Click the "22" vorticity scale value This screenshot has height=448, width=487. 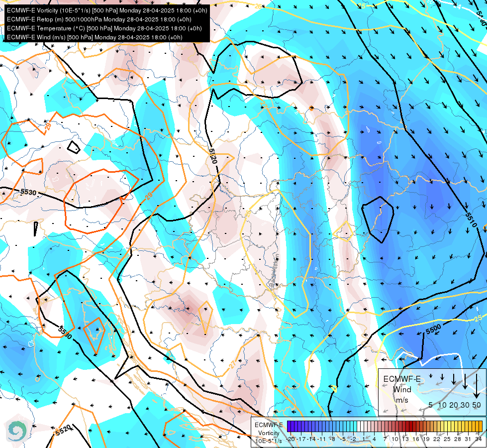tap(437, 439)
